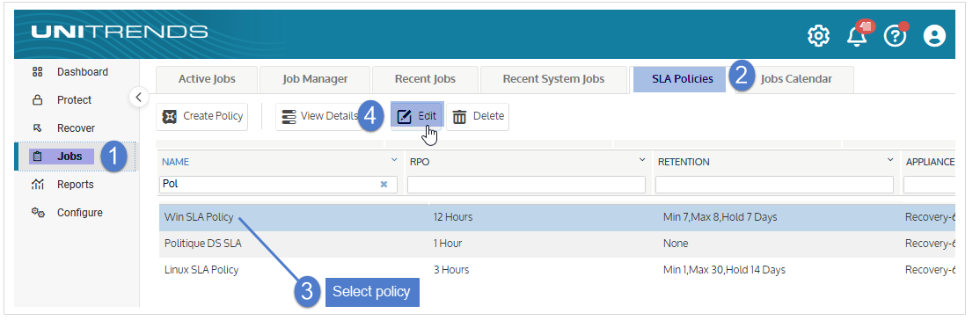Open the settings gear icon
This screenshot has width=980, height=328.
818,35
